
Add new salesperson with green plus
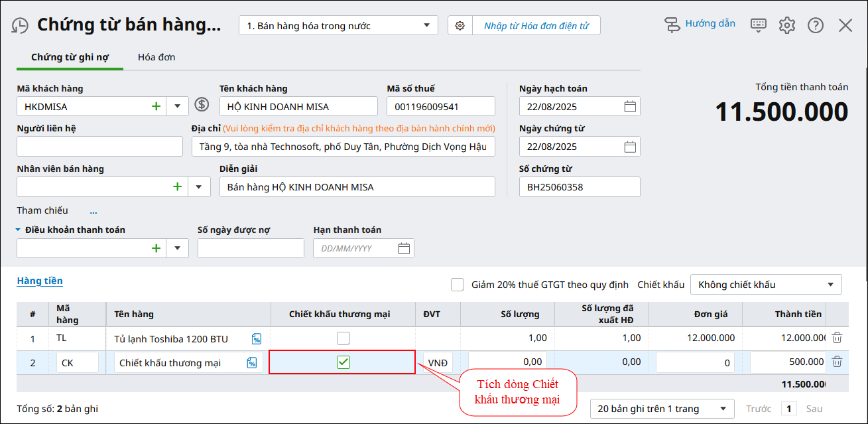[178, 187]
